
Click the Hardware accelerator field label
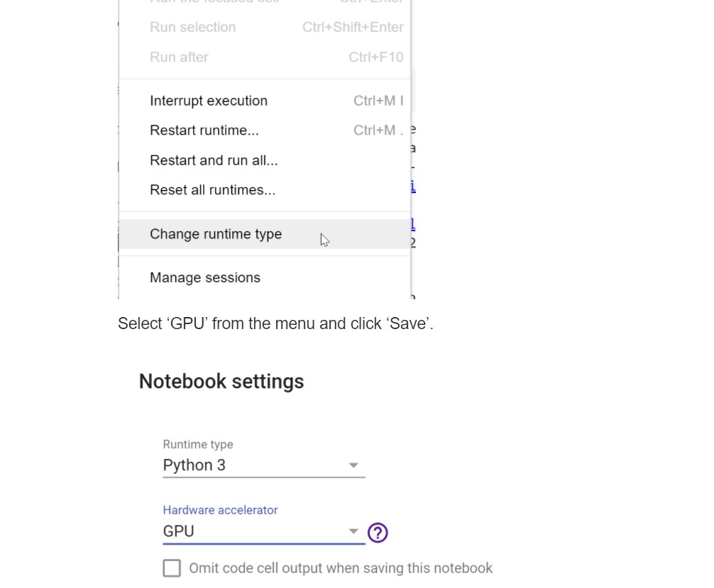point(220,510)
